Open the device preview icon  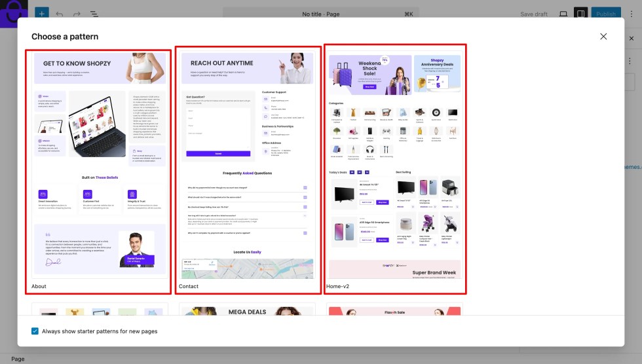pyautogui.click(x=563, y=14)
